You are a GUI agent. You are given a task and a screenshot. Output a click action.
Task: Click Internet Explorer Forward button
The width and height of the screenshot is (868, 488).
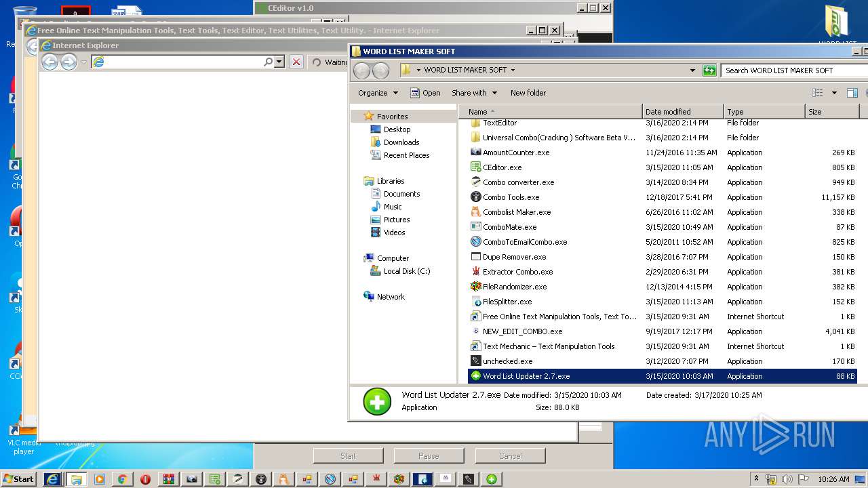pos(68,62)
